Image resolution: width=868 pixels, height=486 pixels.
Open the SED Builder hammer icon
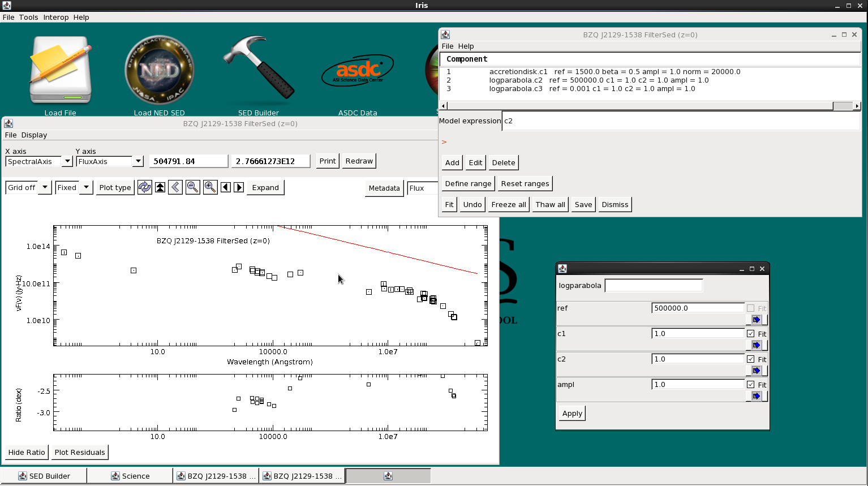click(x=259, y=70)
